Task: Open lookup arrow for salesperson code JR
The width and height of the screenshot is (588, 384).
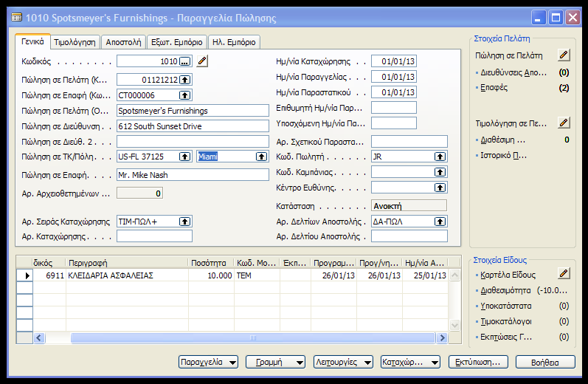Action: click(440, 157)
